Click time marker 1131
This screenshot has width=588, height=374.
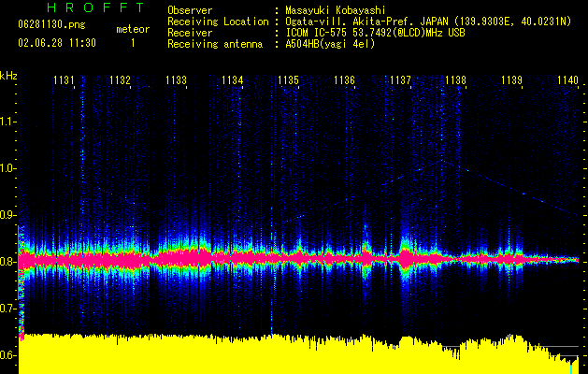64,79
